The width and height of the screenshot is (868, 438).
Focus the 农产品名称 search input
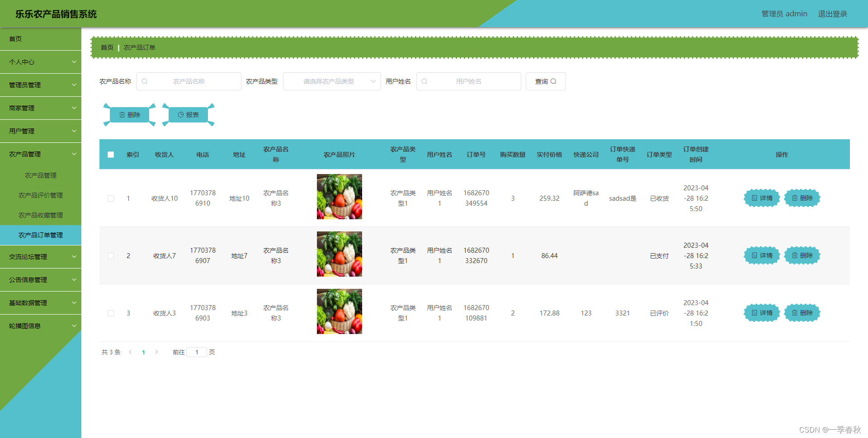point(189,81)
